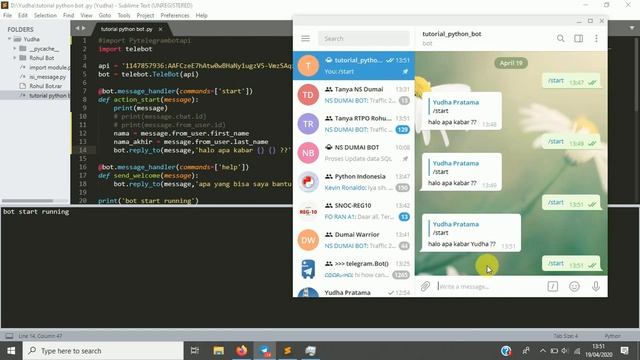Open Rohul Bot.rar in sidebar
640x360 pixels.
[45, 86]
